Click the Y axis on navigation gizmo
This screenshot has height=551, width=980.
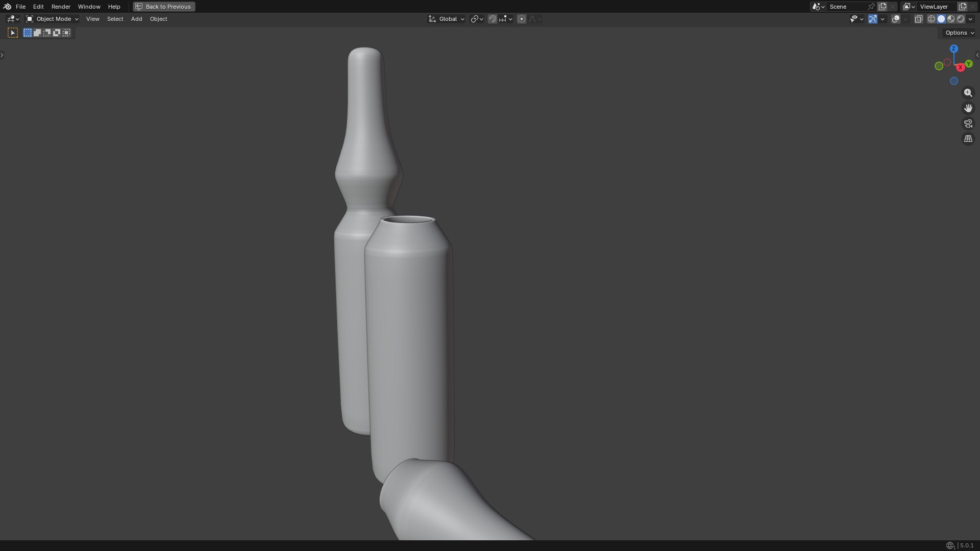coord(968,64)
